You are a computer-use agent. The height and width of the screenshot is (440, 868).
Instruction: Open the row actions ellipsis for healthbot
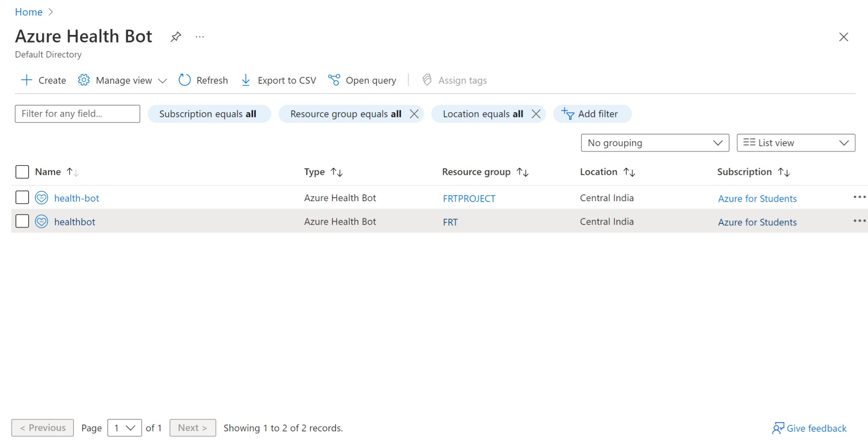click(x=859, y=221)
